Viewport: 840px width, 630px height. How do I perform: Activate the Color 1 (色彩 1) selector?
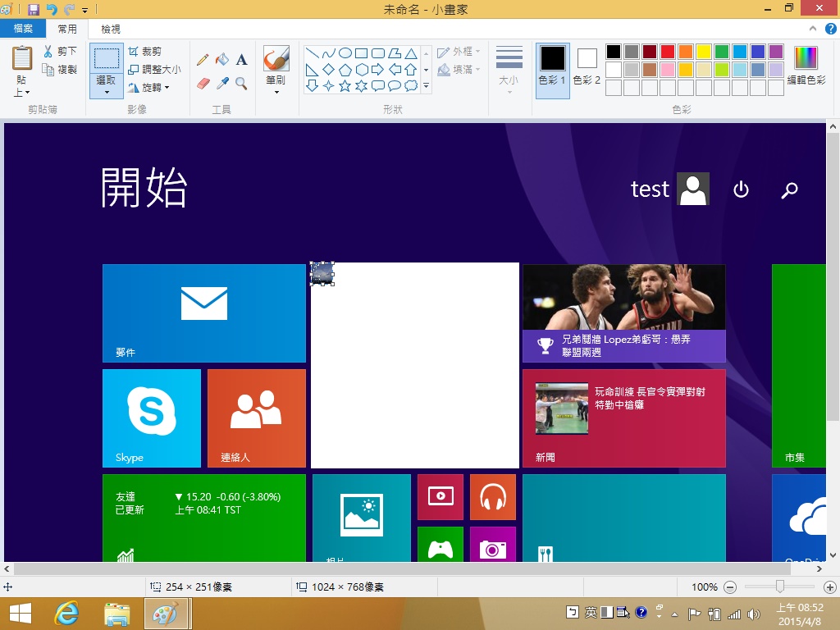[552, 70]
